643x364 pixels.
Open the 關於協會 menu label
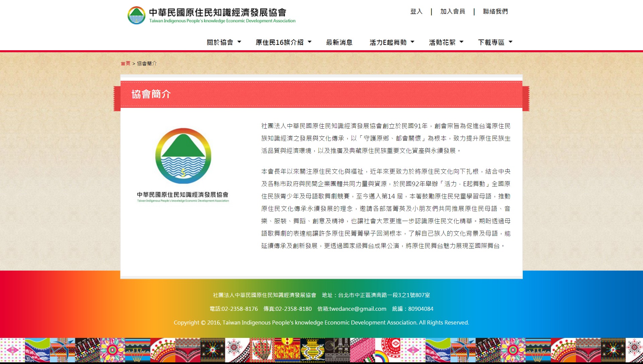pos(220,42)
